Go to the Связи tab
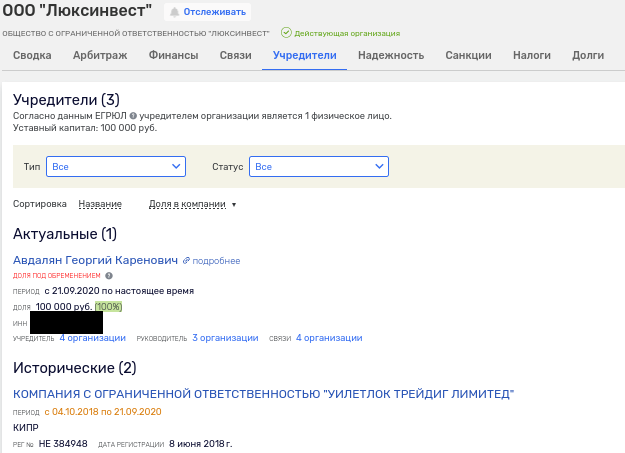 coord(236,55)
